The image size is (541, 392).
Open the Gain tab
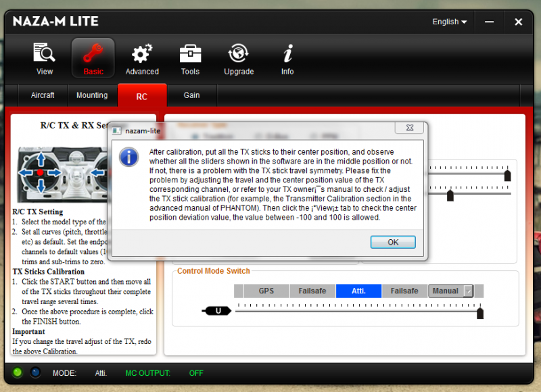tap(192, 95)
